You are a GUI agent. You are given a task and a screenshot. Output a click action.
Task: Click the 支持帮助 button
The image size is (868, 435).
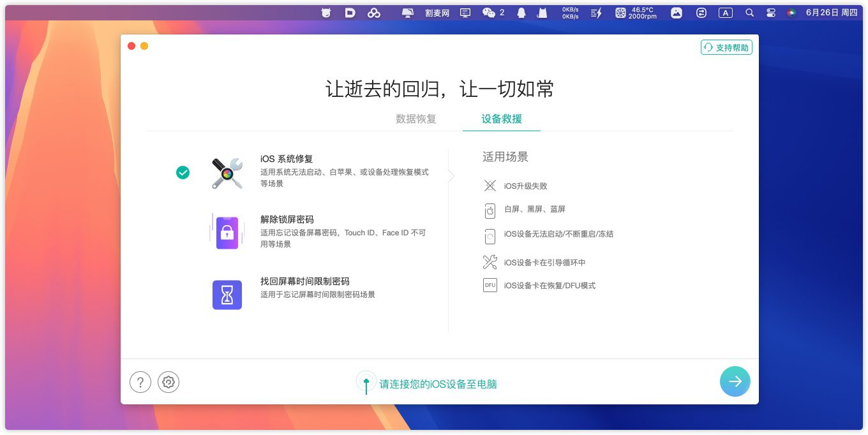click(726, 48)
